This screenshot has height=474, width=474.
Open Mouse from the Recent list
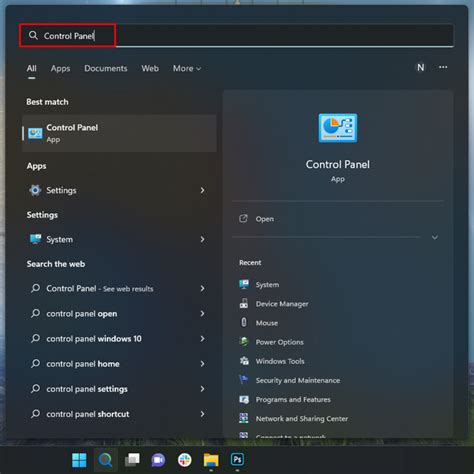(x=267, y=323)
